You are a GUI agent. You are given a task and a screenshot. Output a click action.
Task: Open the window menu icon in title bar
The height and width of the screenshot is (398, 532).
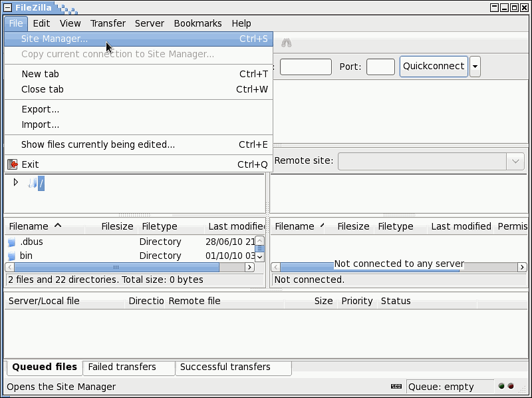point(7,7)
